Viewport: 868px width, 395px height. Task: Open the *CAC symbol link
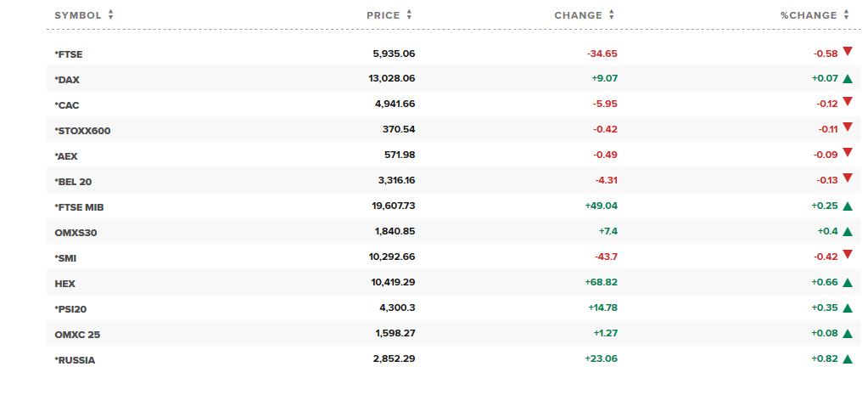[x=67, y=105]
